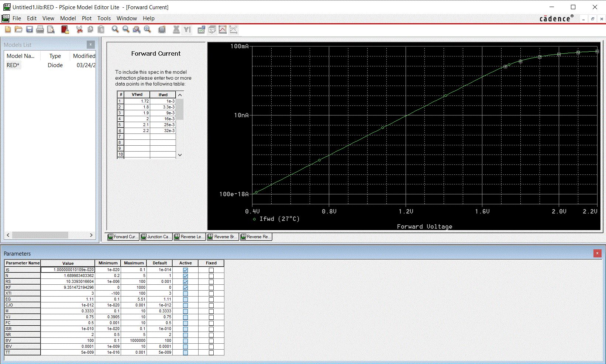Select the RED diode model

tap(13, 65)
